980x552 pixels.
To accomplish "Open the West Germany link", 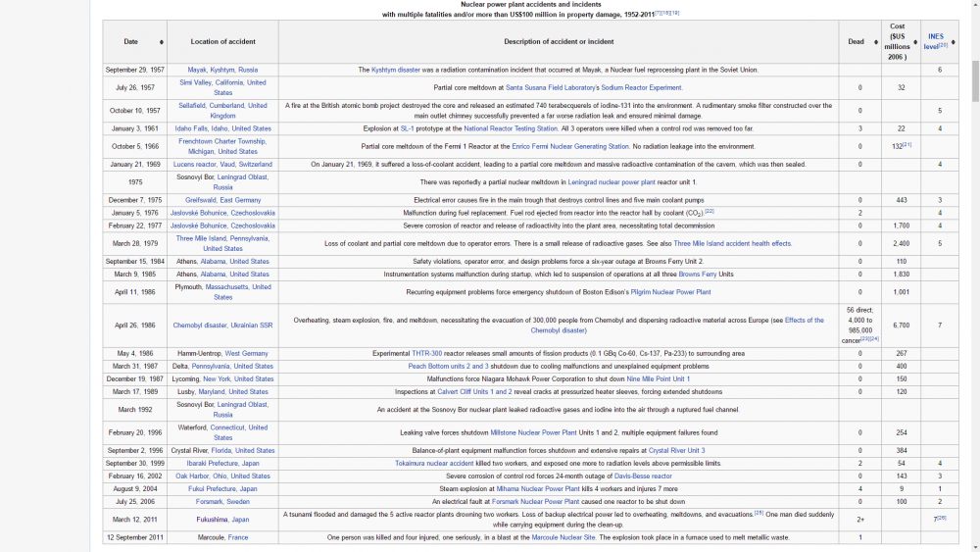I will [246, 354].
